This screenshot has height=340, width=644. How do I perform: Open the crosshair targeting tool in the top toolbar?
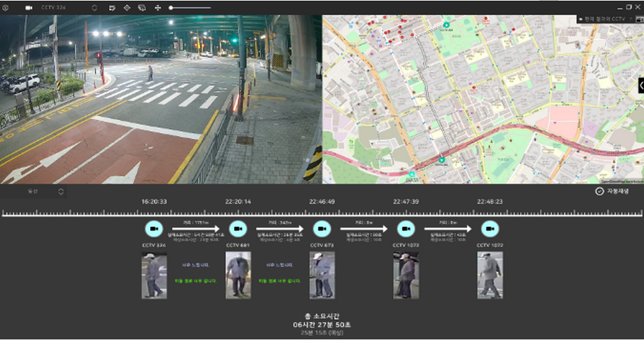(x=127, y=8)
